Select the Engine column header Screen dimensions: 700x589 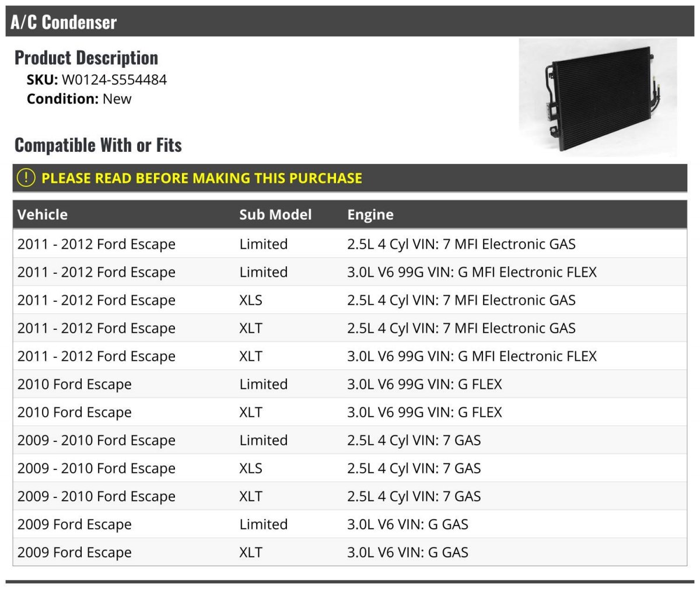click(370, 214)
